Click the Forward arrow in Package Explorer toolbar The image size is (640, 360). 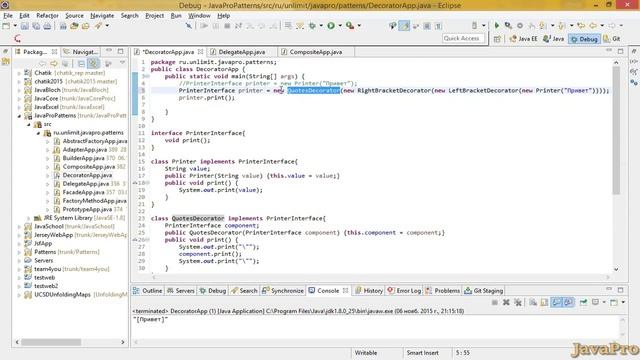53,64
